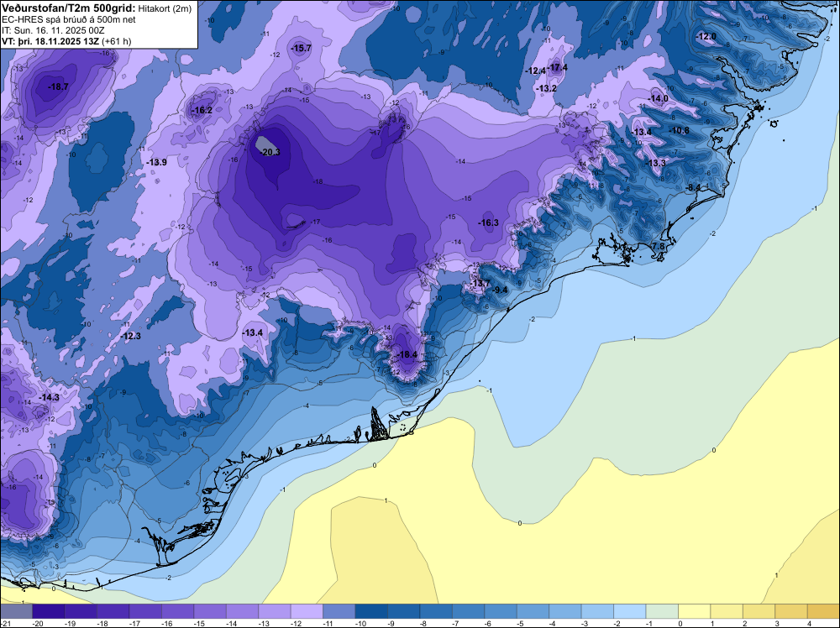840x628 pixels.
Task: Click the -12.0 temperature value
Action: [706, 36]
